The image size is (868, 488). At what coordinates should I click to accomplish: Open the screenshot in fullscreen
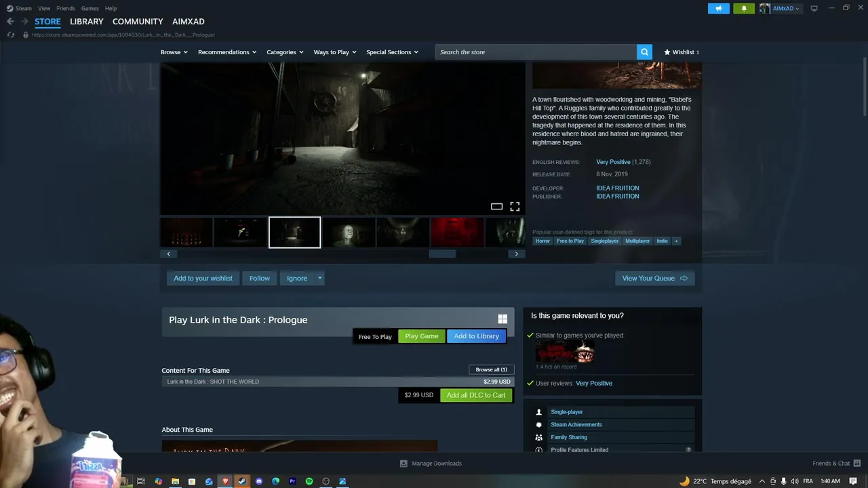pos(515,206)
